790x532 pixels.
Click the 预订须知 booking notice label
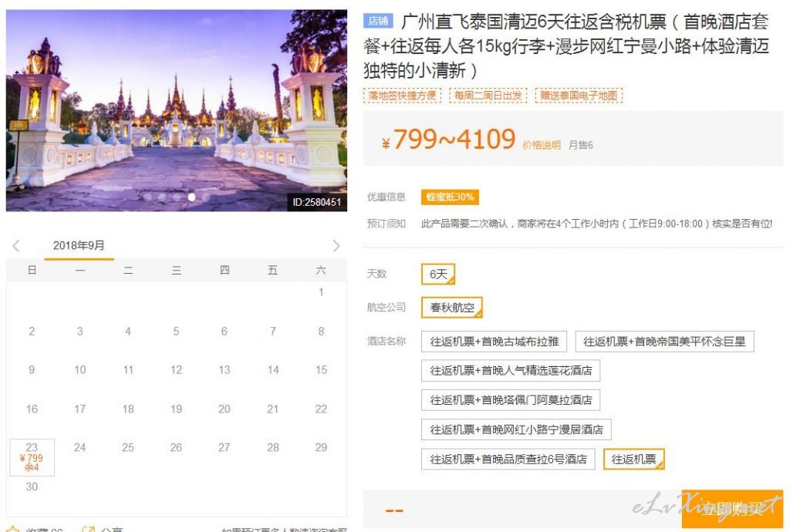386,224
